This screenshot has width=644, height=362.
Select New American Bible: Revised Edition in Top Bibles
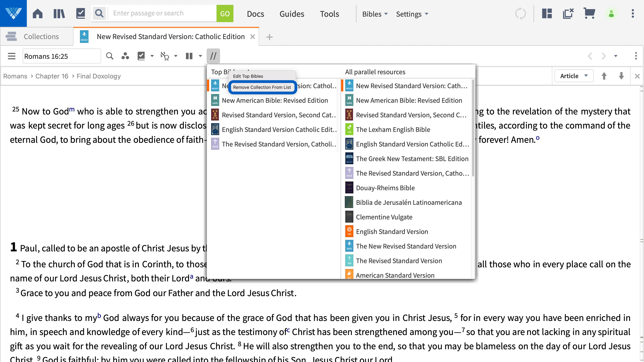pyautogui.click(x=272, y=100)
